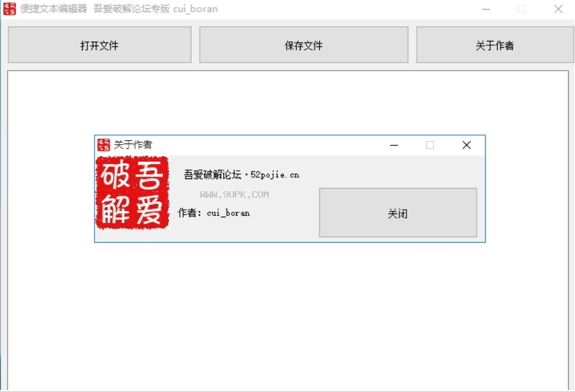Viewport: 575px width, 392px height.
Task: Close the 关于作者 dialog with X
Action: point(467,145)
